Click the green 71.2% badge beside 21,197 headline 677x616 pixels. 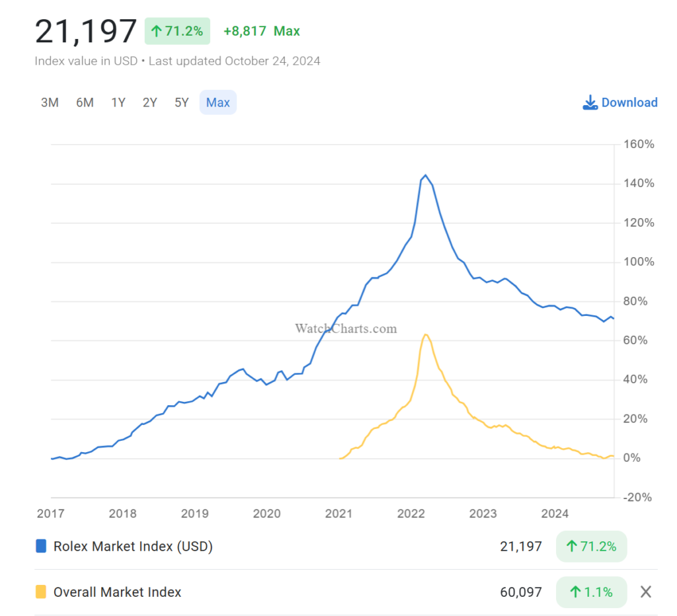(x=177, y=31)
